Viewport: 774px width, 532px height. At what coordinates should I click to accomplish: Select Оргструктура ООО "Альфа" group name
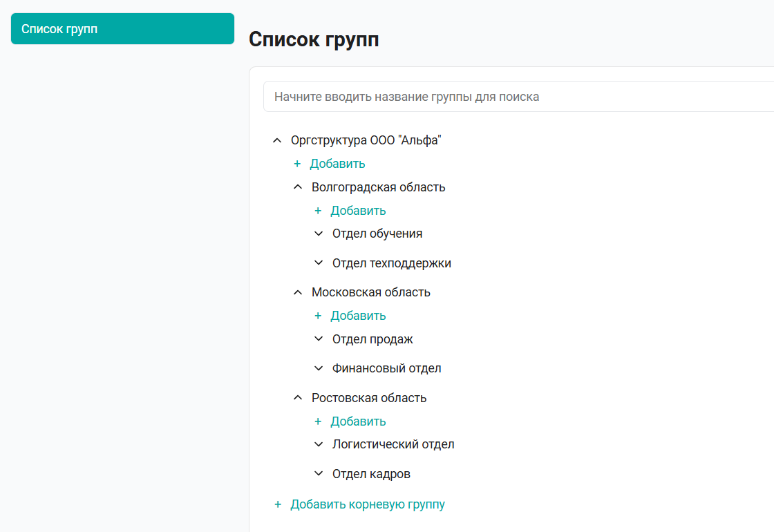point(366,141)
